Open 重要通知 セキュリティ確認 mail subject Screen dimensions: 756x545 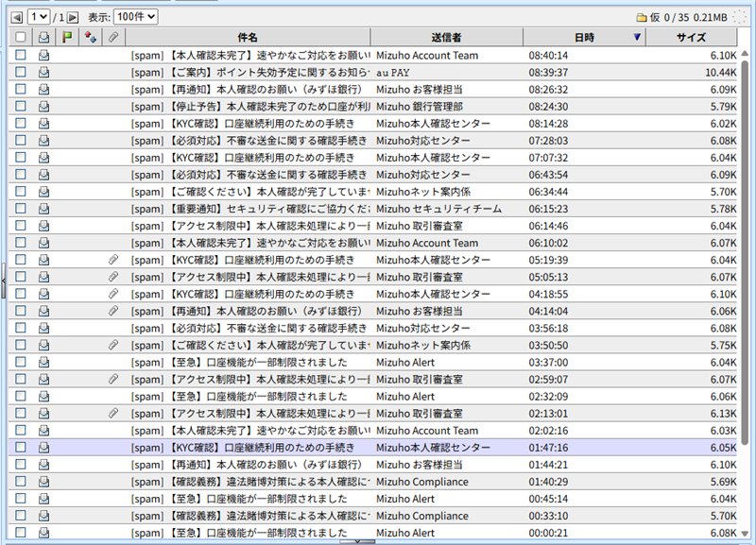point(250,209)
